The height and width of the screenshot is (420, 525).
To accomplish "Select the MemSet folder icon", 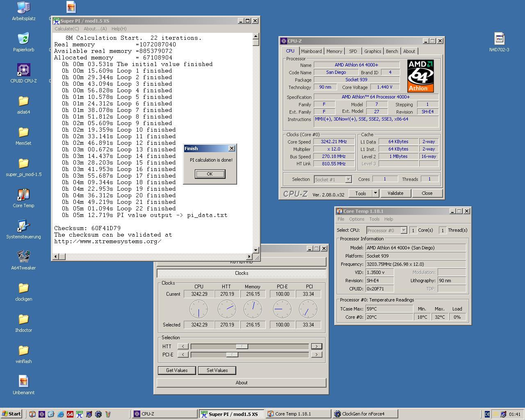I will point(23,136).
